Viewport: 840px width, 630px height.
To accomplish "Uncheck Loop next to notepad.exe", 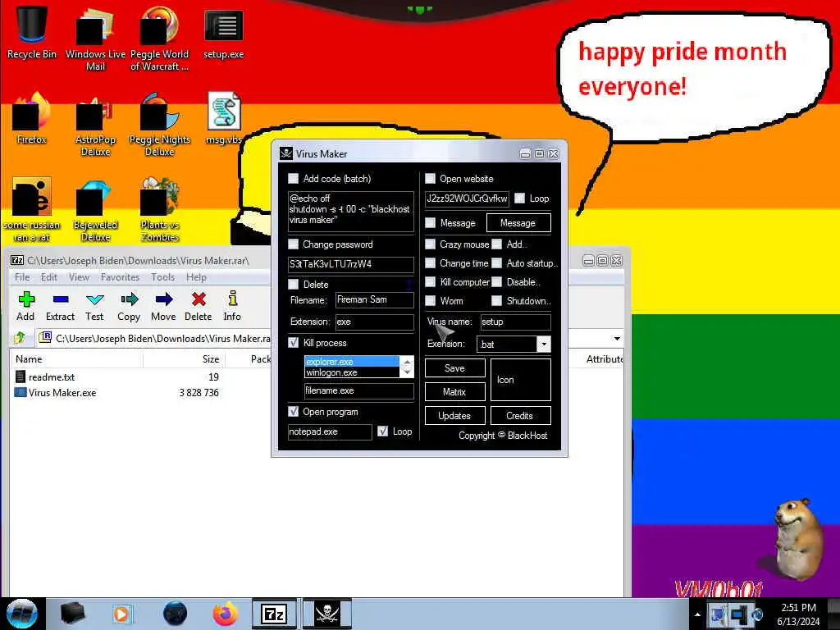I will [x=382, y=431].
